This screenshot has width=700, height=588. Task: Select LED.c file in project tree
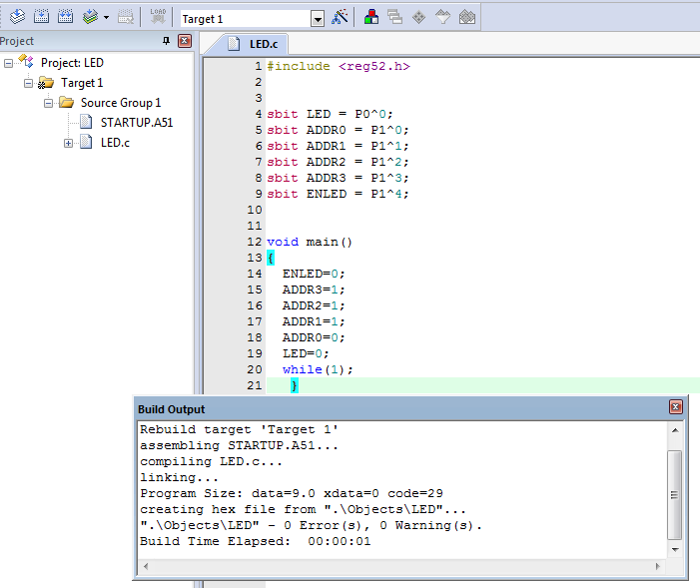115,143
